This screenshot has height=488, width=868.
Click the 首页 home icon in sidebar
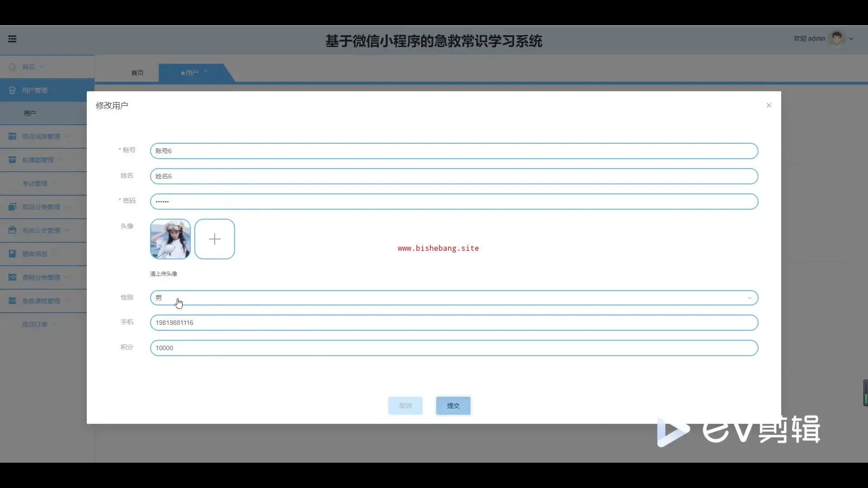click(13, 67)
